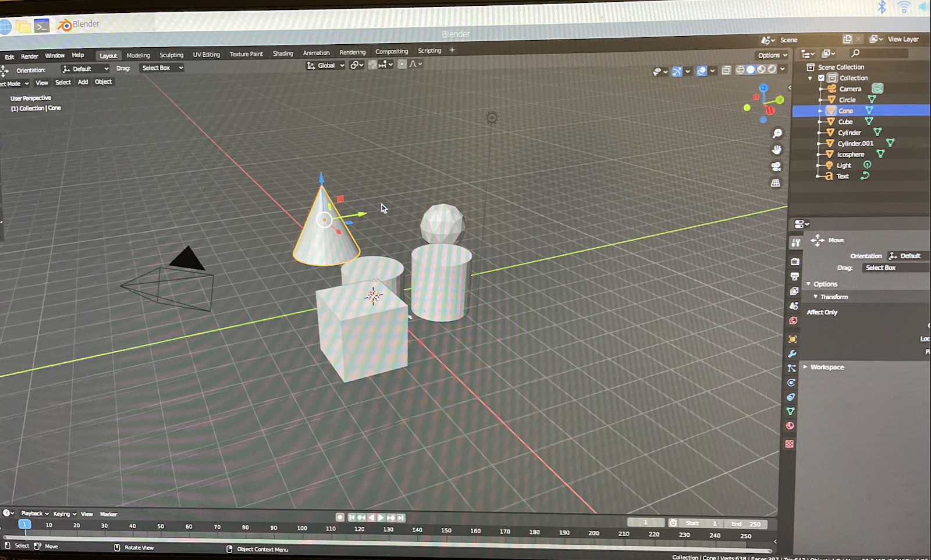The image size is (931, 560).
Task: Collapse the Options panel in properties
Action: click(808, 284)
